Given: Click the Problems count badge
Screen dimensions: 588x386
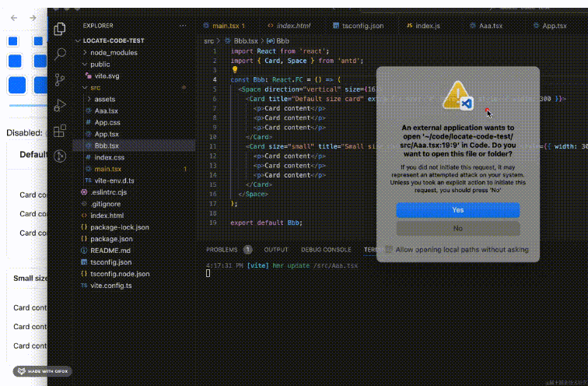Looking at the screenshot, I should click(247, 250).
